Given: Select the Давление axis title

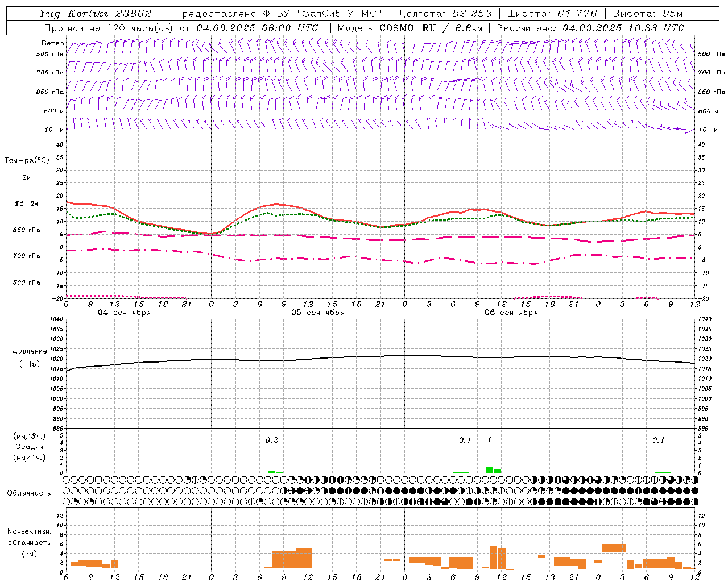Looking at the screenshot, I should (30, 351).
